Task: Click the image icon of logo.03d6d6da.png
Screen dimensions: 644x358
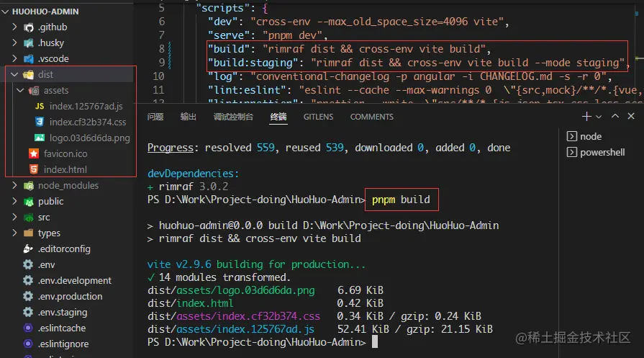Action: [x=40, y=138]
